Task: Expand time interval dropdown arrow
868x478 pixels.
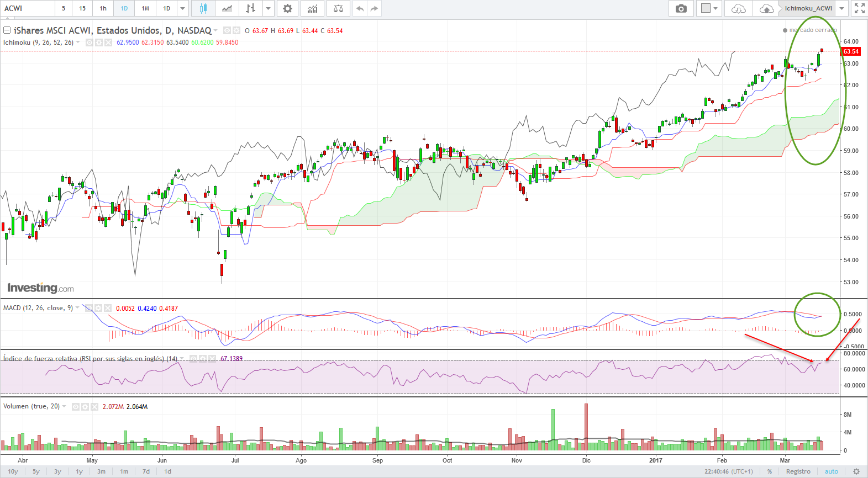Action: [x=182, y=8]
